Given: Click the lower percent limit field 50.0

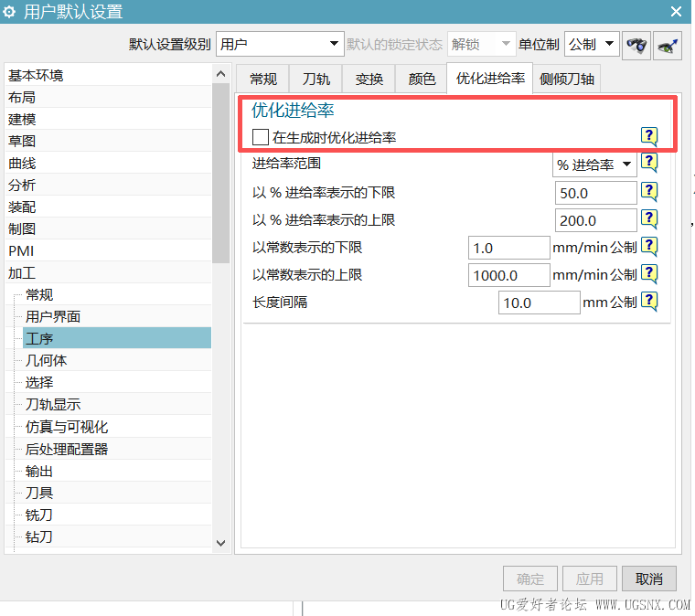Looking at the screenshot, I should pyautogui.click(x=595, y=193).
